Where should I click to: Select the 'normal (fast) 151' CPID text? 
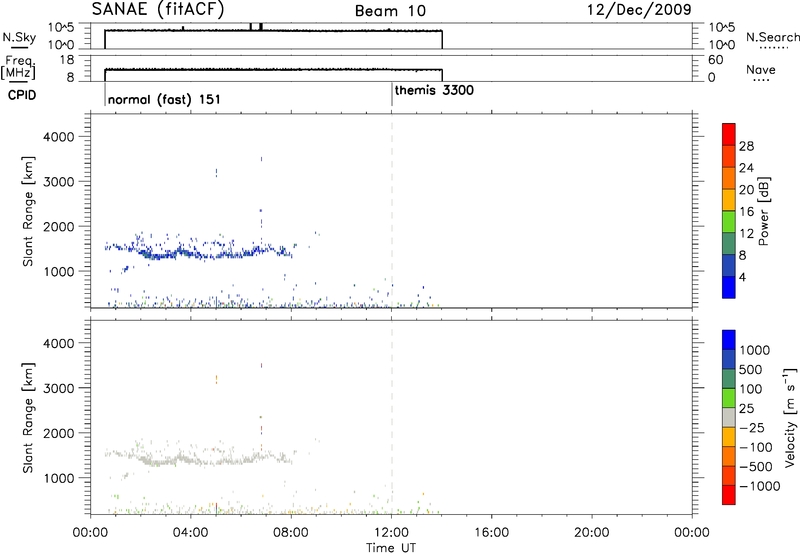click(164, 99)
